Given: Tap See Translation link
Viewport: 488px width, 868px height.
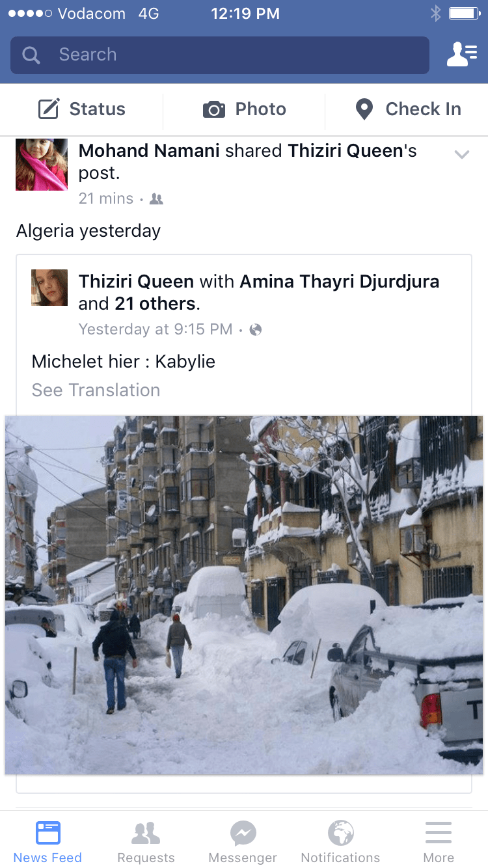Looking at the screenshot, I should [x=96, y=390].
